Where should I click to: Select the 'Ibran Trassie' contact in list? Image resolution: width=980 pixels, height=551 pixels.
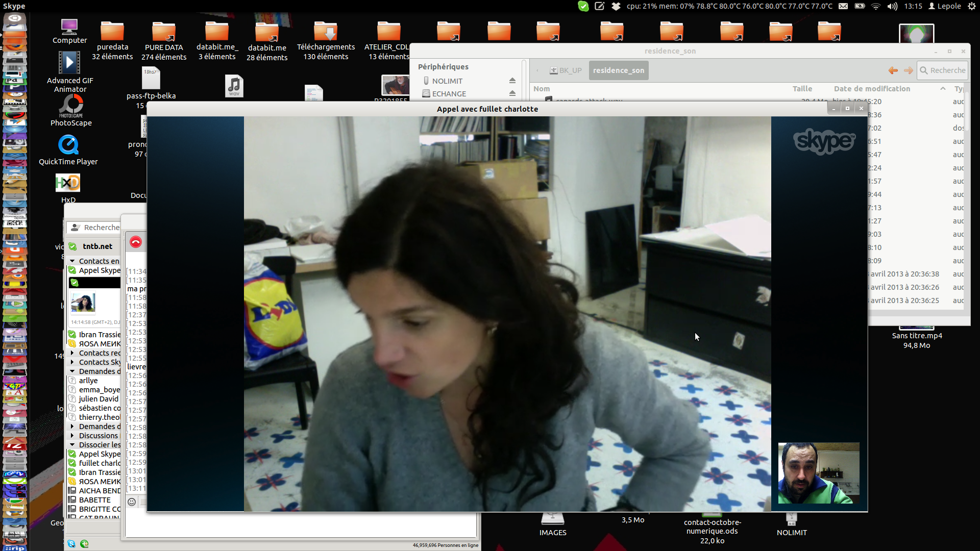click(x=100, y=335)
